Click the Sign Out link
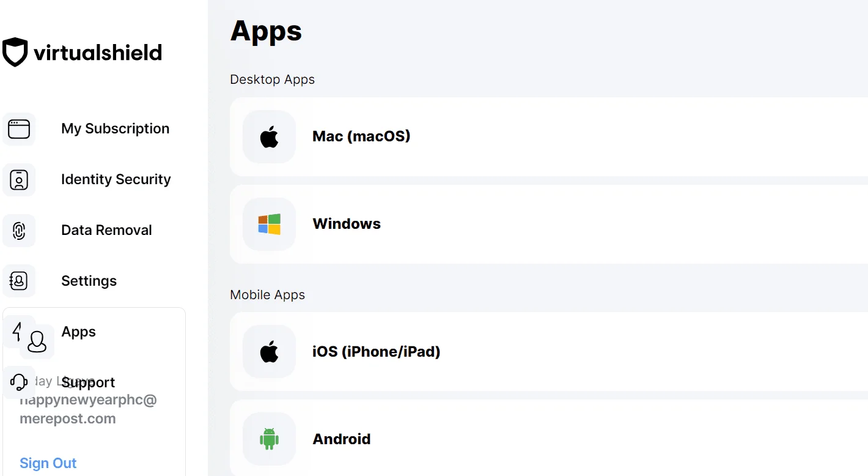The image size is (868, 476). pos(48,463)
